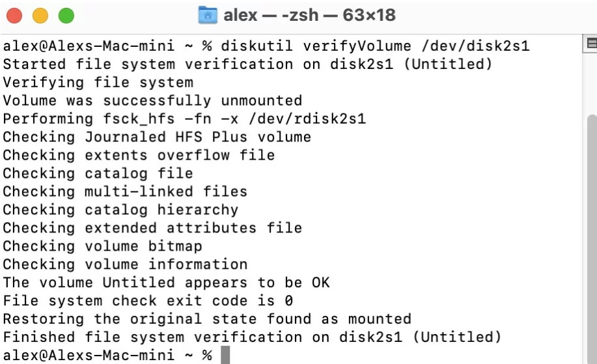
Task: Click the 'Checking Journaled HFS Plus volume' line
Action: click(157, 137)
